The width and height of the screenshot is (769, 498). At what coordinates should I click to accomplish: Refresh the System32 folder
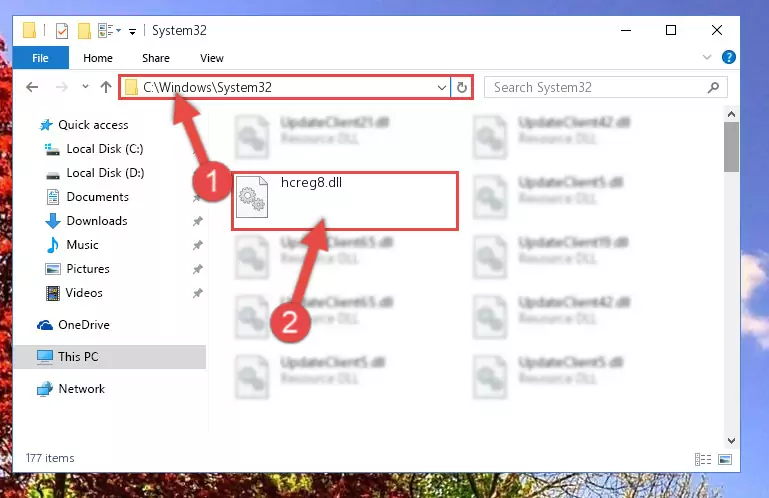461,88
